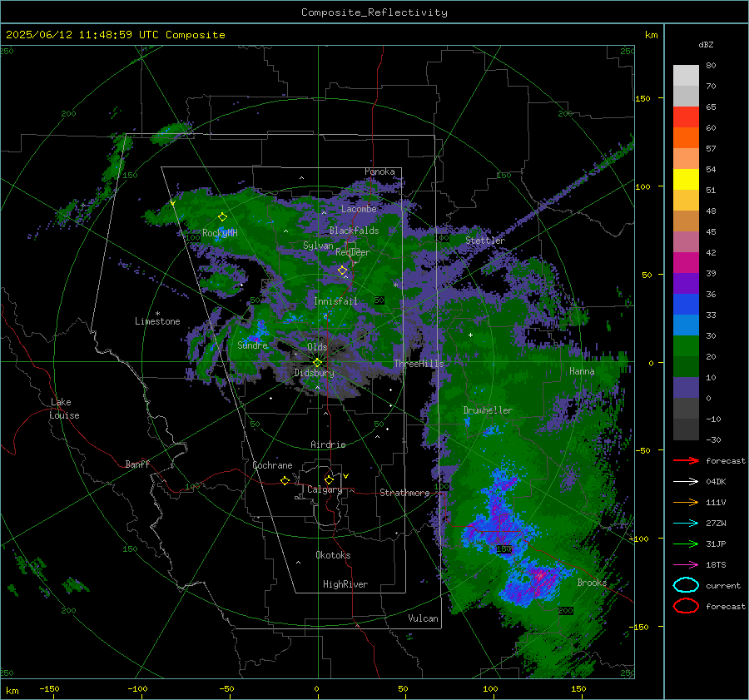Select the purple swatch beside the 39 label
Screen dimensions: 749x700
686,283
